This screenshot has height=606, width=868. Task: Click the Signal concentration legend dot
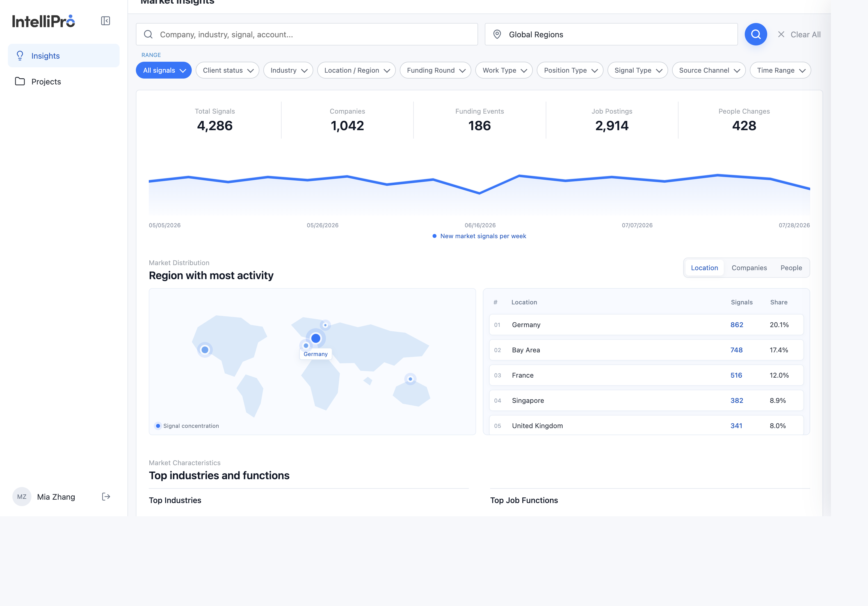pyautogui.click(x=158, y=426)
